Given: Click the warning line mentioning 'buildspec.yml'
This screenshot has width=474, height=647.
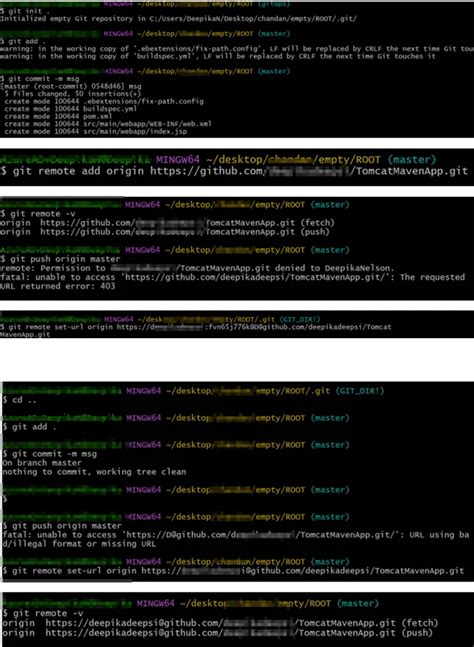Looking at the screenshot, I should point(218,56).
